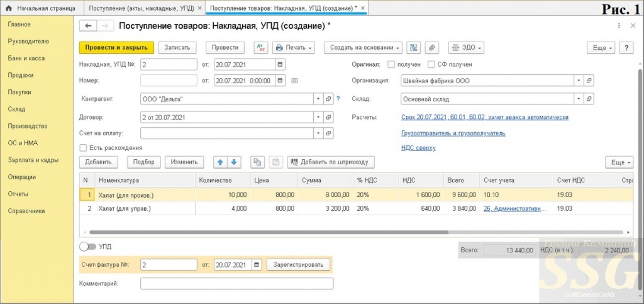Show Дт/Кт postings icon
The height and width of the screenshot is (304, 644).
tap(261, 48)
